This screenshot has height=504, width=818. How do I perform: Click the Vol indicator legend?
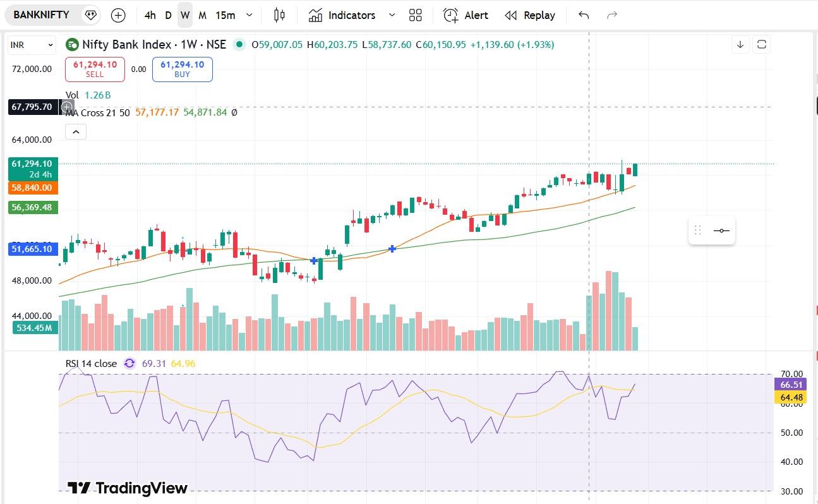pos(72,95)
